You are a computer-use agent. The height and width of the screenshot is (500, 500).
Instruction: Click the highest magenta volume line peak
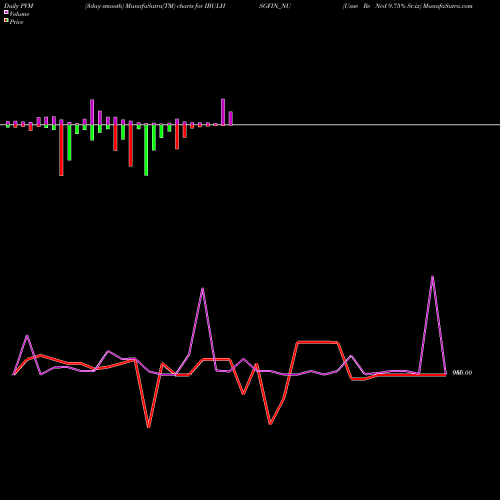(x=433, y=277)
